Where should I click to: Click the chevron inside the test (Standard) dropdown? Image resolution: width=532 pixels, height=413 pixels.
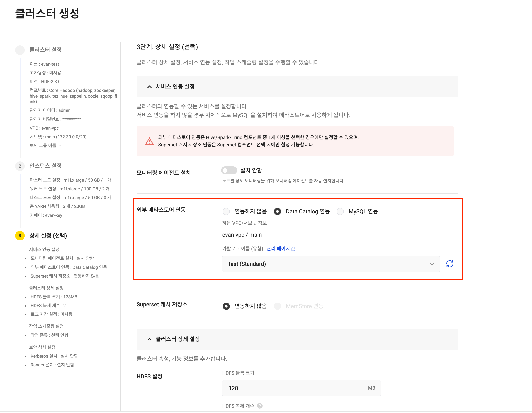(432, 264)
